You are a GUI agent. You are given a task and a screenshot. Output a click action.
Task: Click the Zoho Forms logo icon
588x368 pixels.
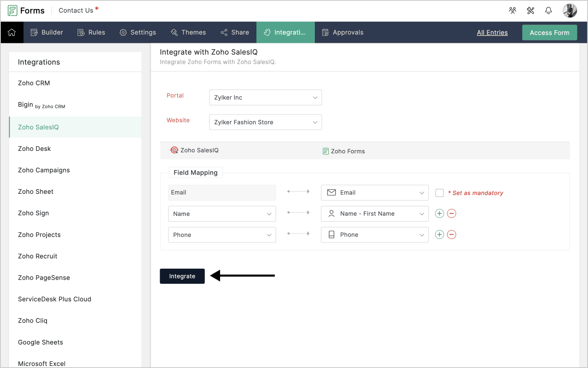tap(13, 11)
